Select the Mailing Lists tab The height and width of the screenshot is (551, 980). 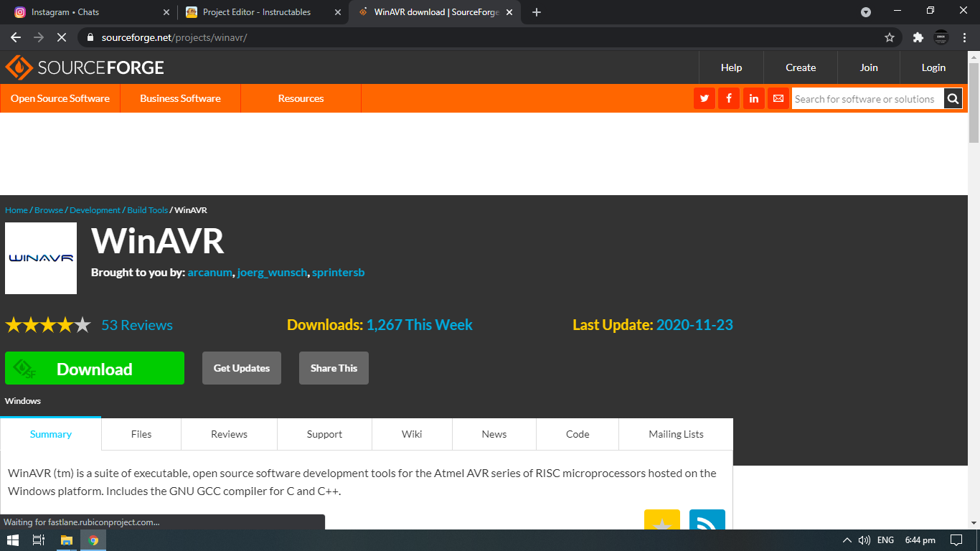click(x=676, y=434)
